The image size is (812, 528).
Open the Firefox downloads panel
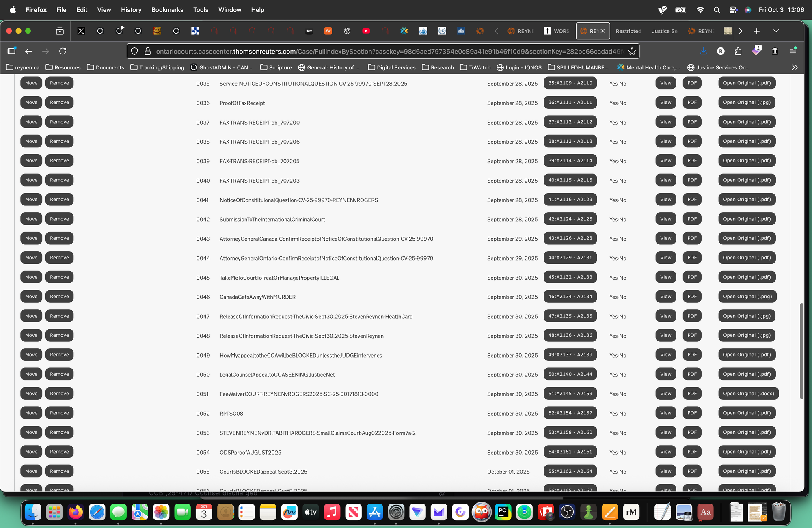[703, 51]
